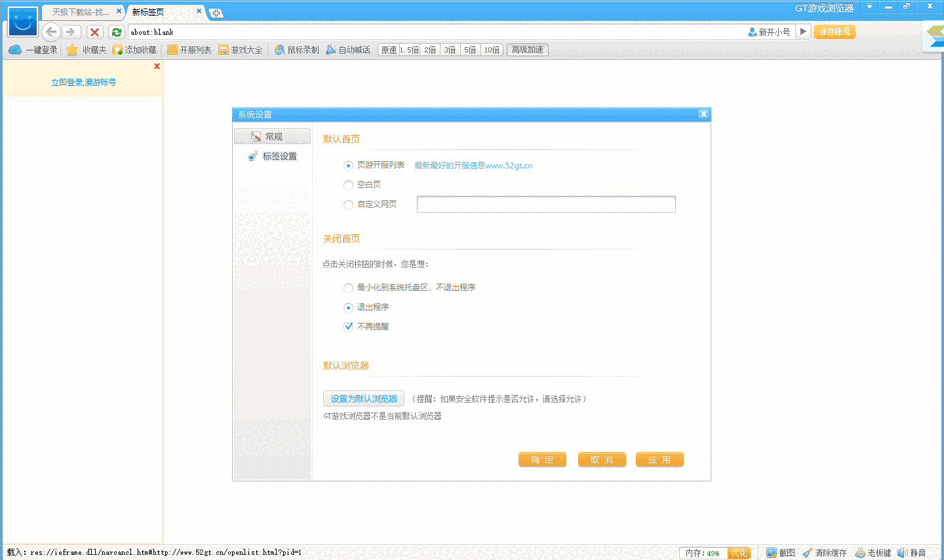The width and height of the screenshot is (944, 560).
Task: Open a new tab with plus button
Action: tap(216, 13)
